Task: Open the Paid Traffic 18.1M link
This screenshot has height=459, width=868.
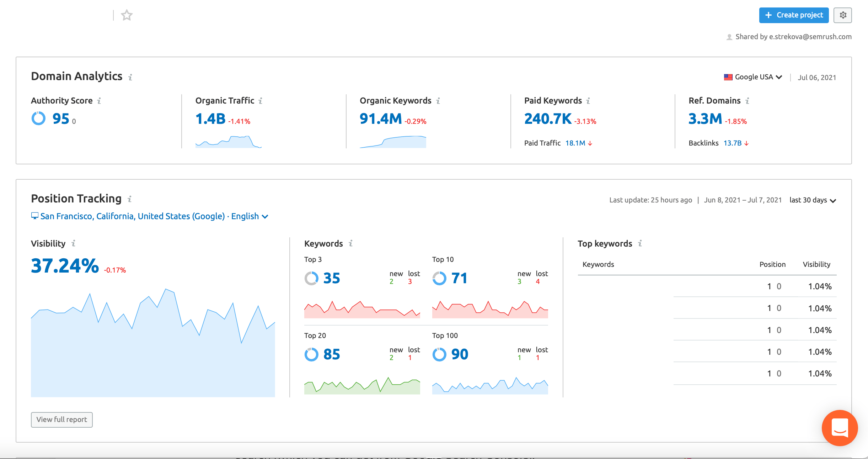Action: coord(575,143)
